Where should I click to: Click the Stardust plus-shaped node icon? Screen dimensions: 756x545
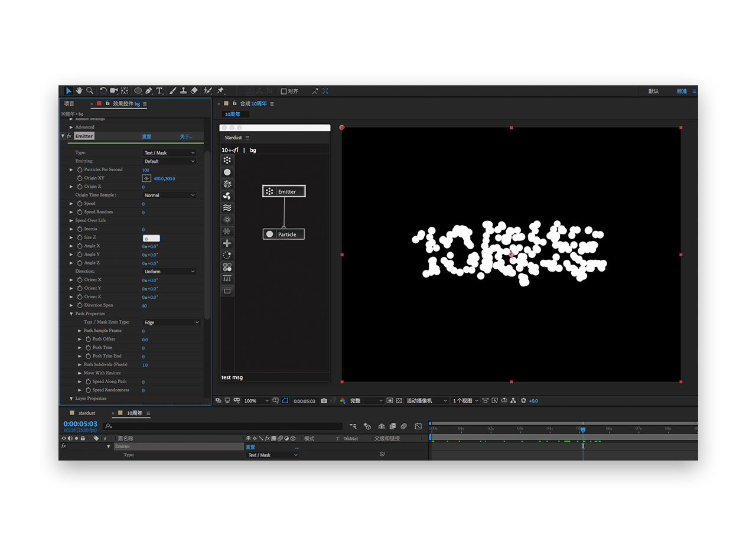pos(227,243)
